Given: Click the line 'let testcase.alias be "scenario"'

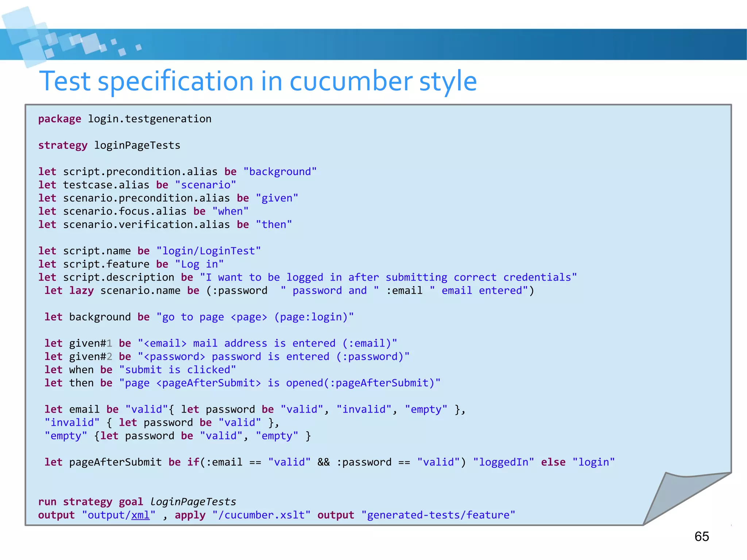Looking at the screenshot, I should [x=137, y=185].
